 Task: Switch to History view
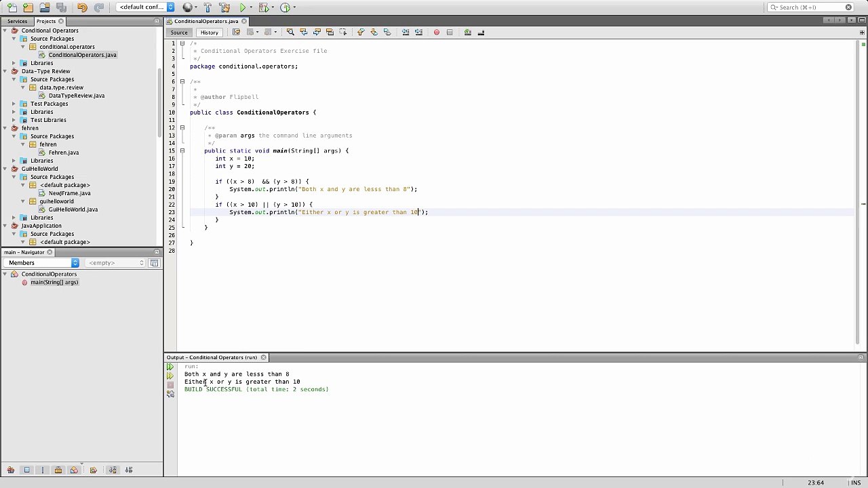click(209, 33)
